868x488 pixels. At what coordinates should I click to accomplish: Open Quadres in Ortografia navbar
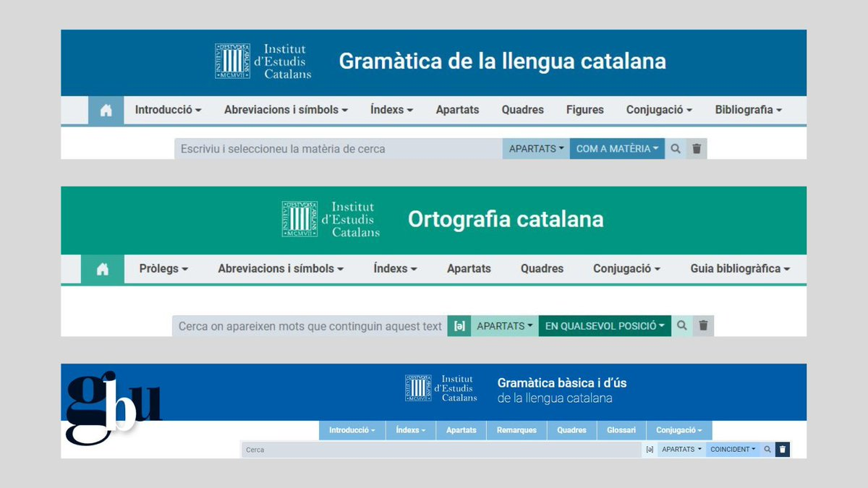[542, 268]
